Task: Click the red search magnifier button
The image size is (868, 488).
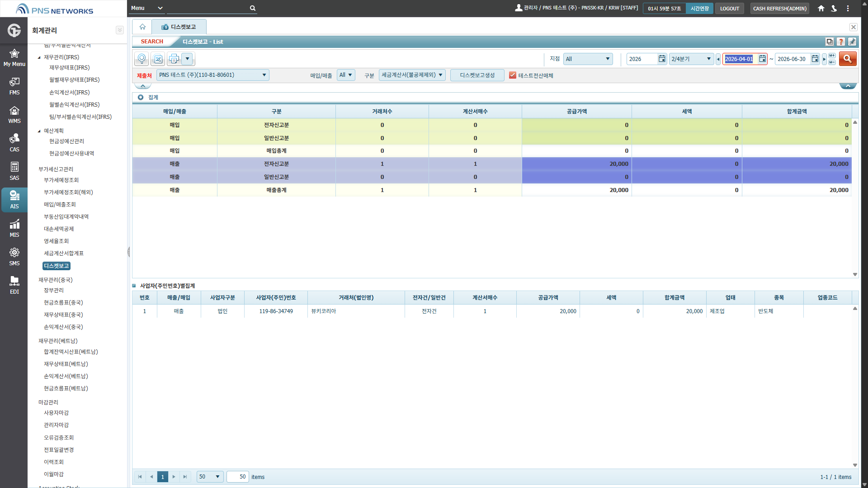Action: pyautogui.click(x=848, y=59)
